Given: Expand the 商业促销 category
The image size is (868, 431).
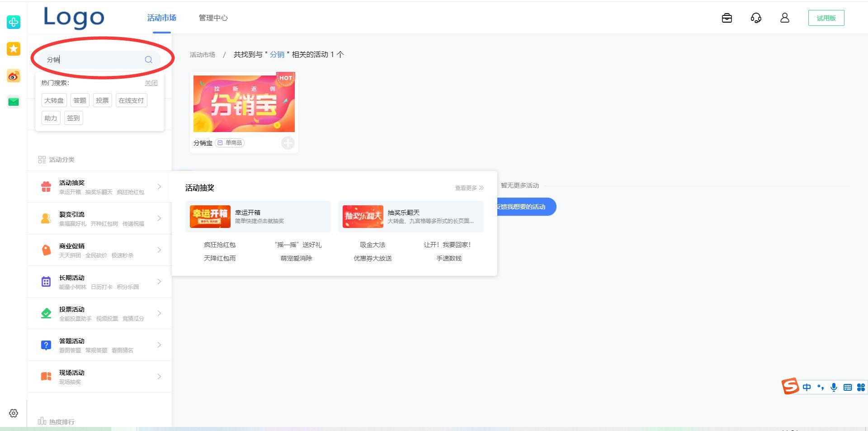Looking at the screenshot, I should (99, 250).
